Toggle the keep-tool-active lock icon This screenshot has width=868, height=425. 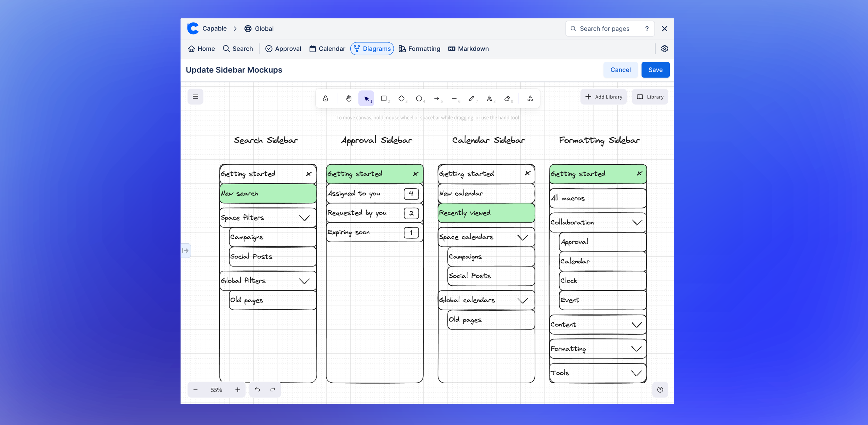325,99
